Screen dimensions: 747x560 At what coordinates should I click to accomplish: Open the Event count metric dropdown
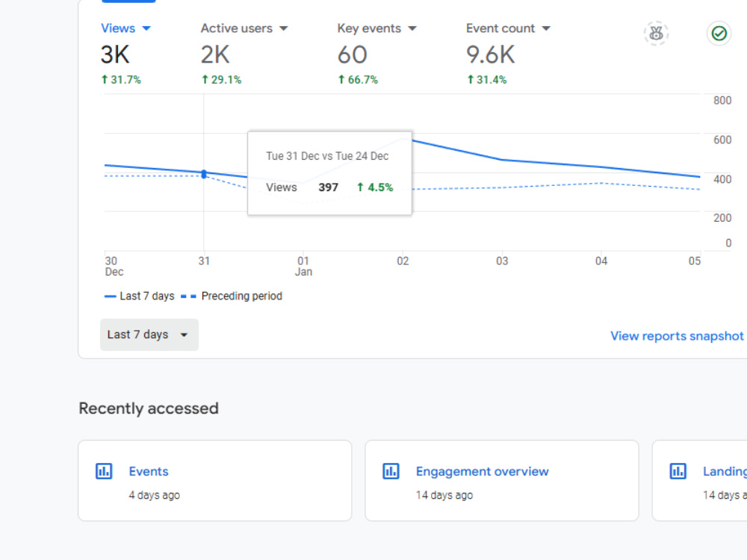(508, 28)
